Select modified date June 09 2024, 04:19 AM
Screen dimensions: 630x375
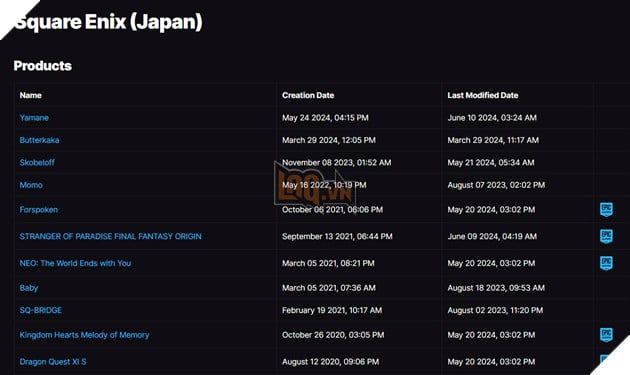point(492,236)
